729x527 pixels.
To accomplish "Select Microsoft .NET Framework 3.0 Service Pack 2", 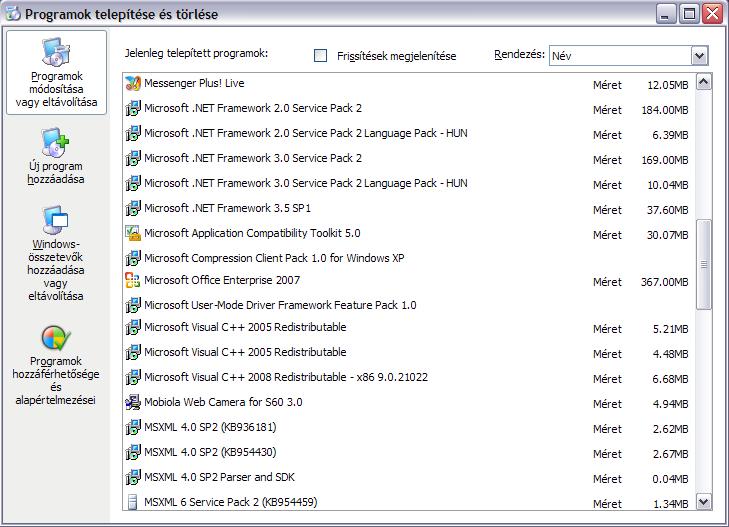I will [x=409, y=159].
